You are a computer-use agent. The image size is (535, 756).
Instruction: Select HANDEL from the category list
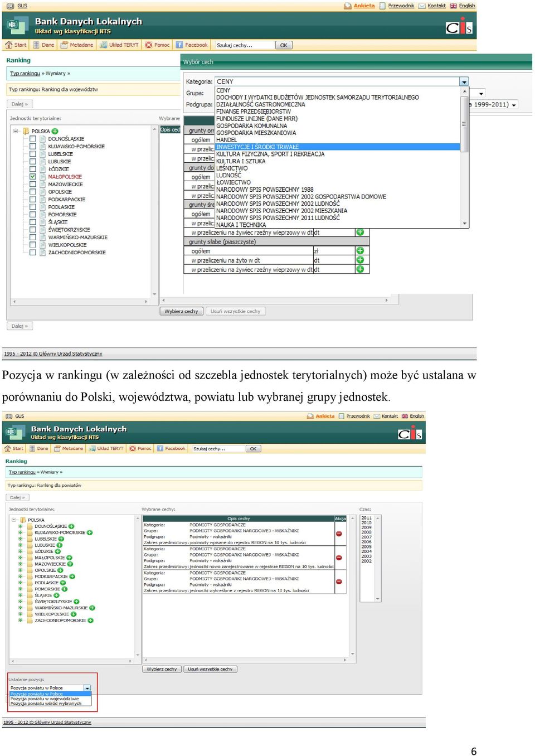coord(337,140)
